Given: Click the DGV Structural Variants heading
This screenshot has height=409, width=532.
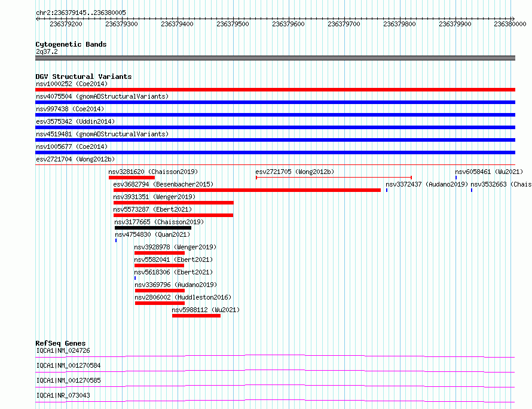Looking at the screenshot, I should coord(84,77).
